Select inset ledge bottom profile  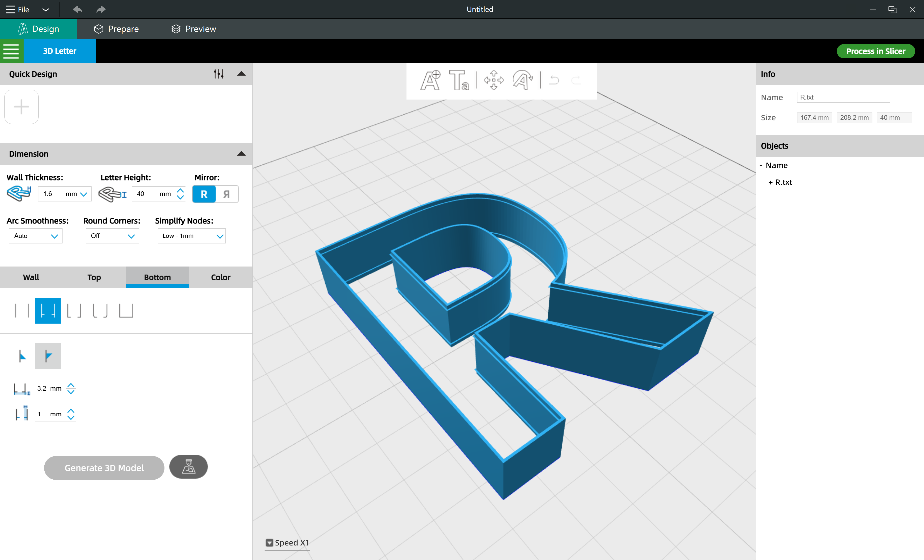tap(48, 311)
